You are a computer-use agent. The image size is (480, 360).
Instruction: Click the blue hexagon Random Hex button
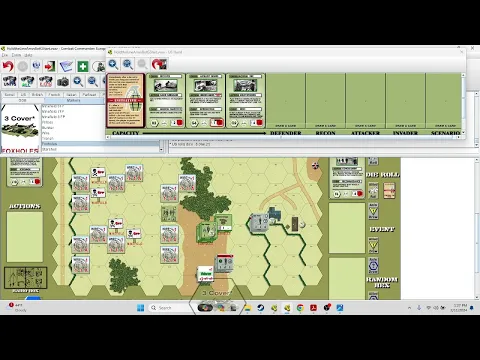373,266
